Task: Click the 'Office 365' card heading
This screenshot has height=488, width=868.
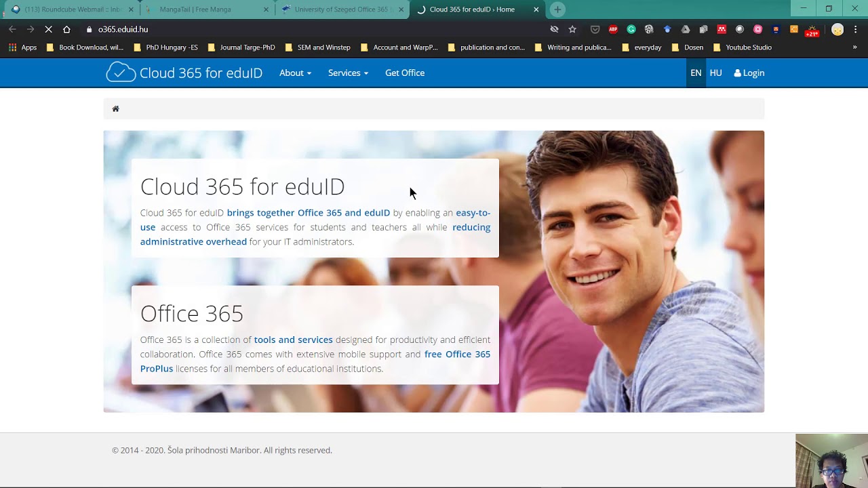Action: coord(192,313)
